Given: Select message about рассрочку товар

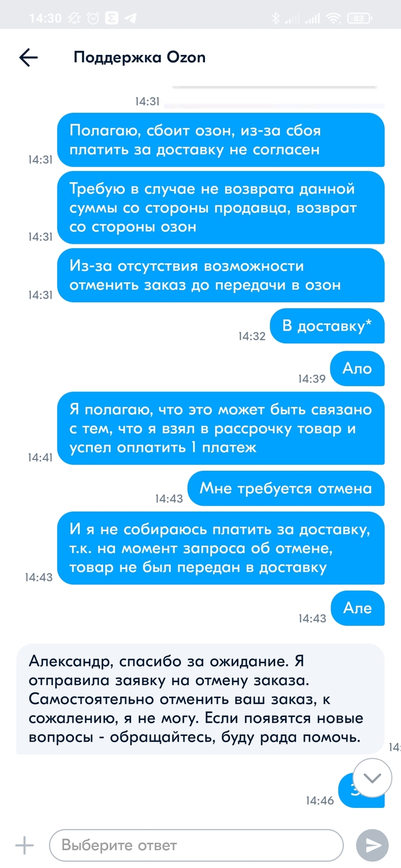Looking at the screenshot, I should click(x=221, y=429).
